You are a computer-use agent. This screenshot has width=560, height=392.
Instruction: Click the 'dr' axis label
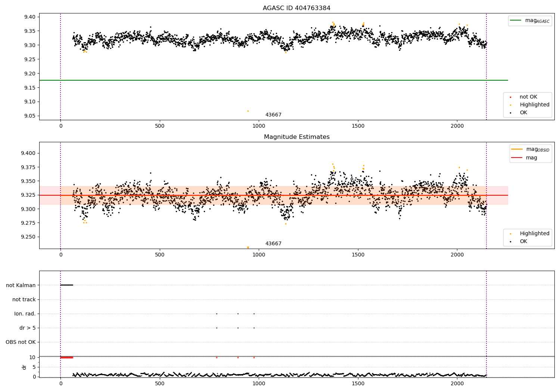[x=24, y=367]
